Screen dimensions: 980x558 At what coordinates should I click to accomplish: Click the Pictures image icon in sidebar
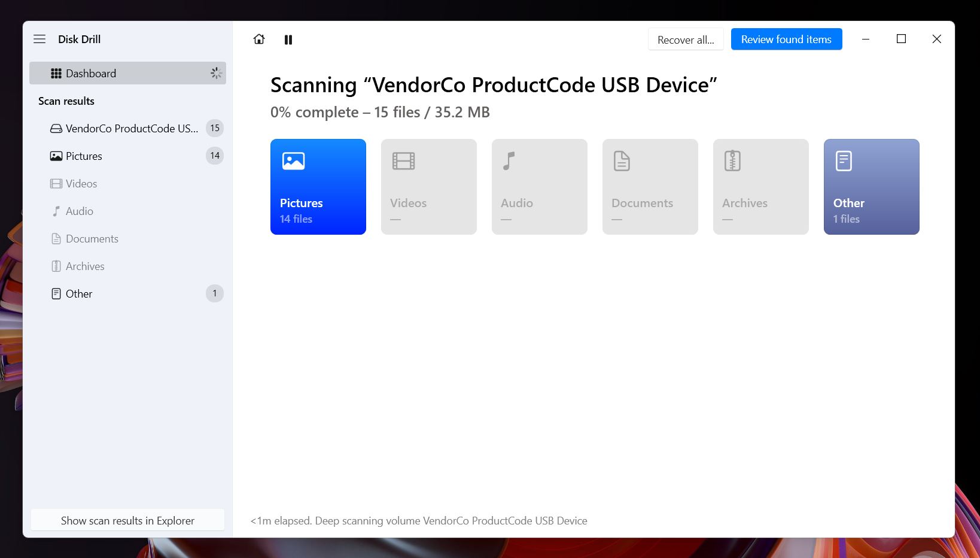click(x=56, y=156)
